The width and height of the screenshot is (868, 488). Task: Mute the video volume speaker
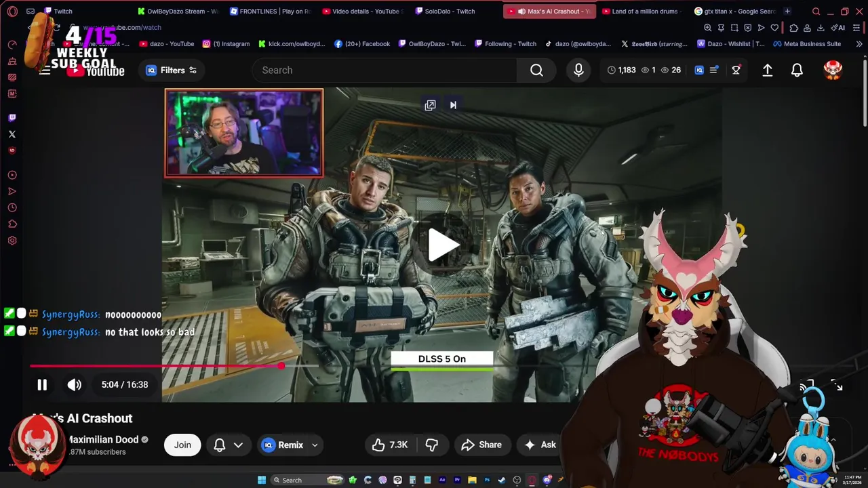click(75, 385)
